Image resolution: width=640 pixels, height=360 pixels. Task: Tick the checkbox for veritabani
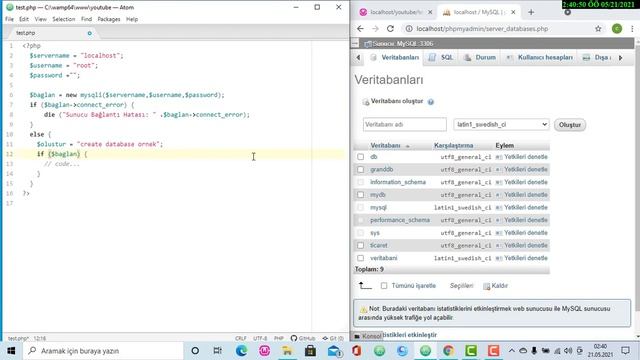[x=360, y=258]
